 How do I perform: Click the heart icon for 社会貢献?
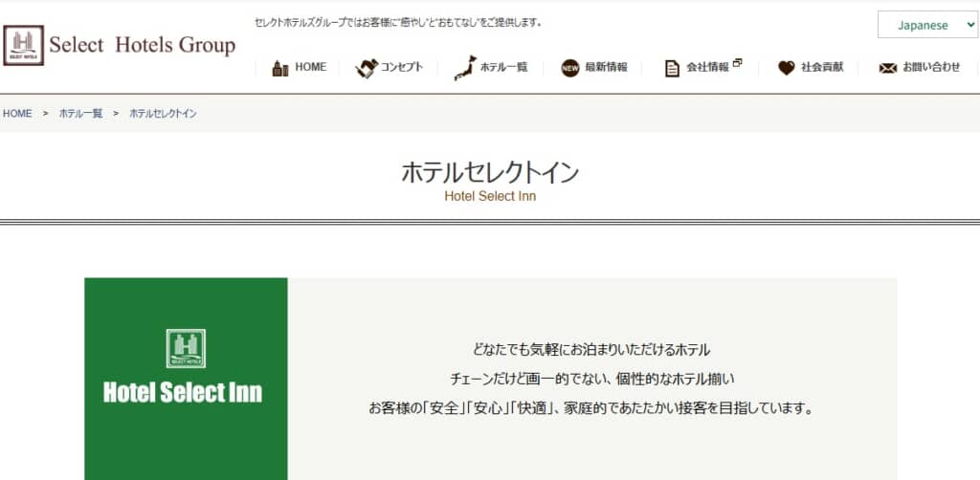point(786,68)
